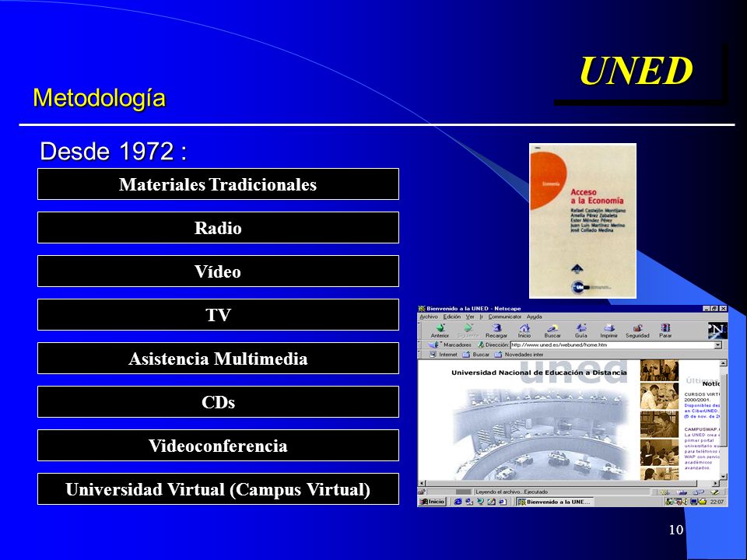Open Buscar folder in personal toolbar
747x560 pixels.
(476, 355)
